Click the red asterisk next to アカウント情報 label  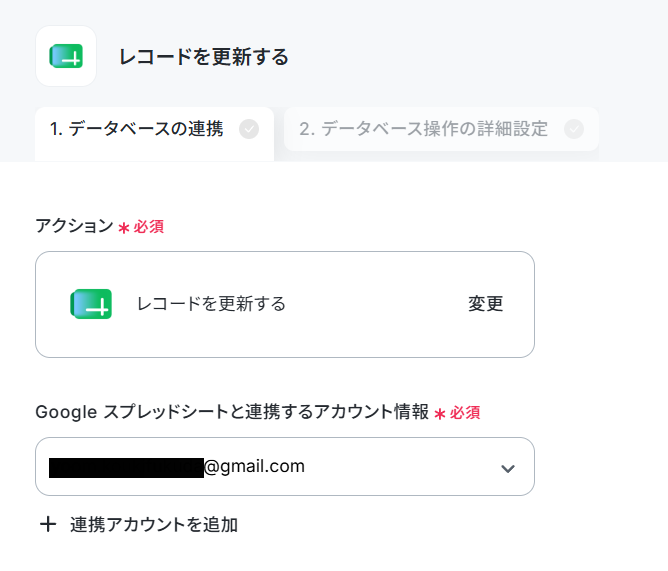pos(440,414)
